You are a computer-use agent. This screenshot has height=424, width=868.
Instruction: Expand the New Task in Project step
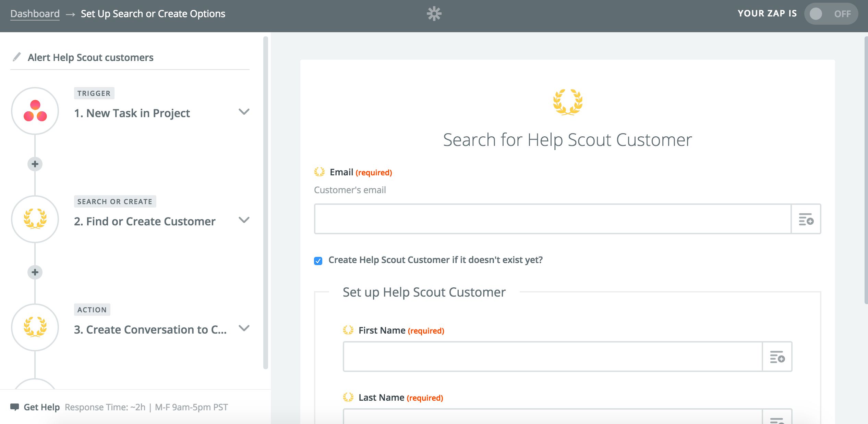[244, 112]
